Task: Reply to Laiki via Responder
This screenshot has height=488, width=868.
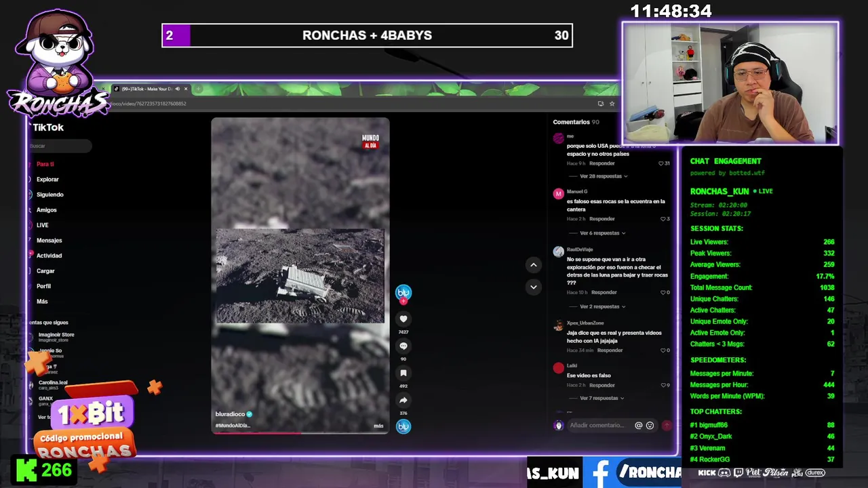Action: (601, 385)
